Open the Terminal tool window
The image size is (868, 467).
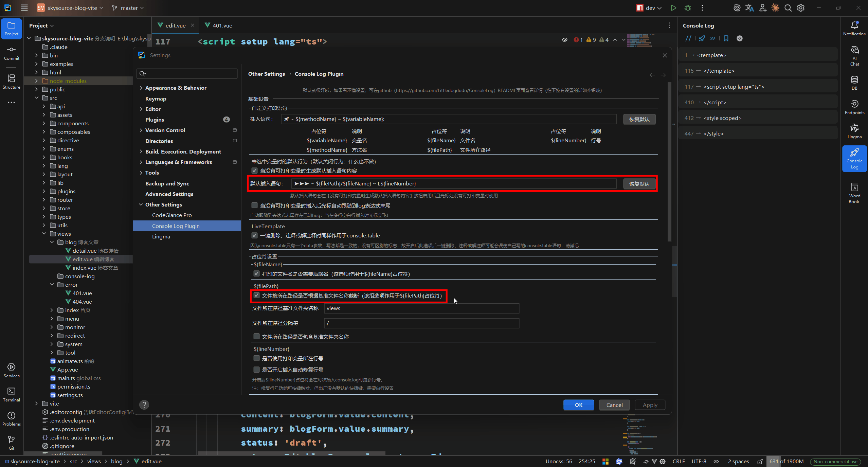(x=12, y=395)
